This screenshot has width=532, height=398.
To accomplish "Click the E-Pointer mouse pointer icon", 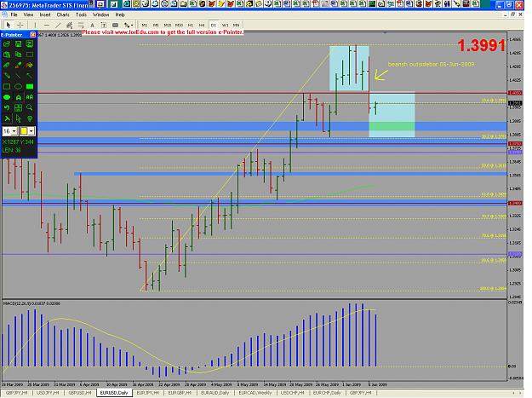I will [19, 118].
